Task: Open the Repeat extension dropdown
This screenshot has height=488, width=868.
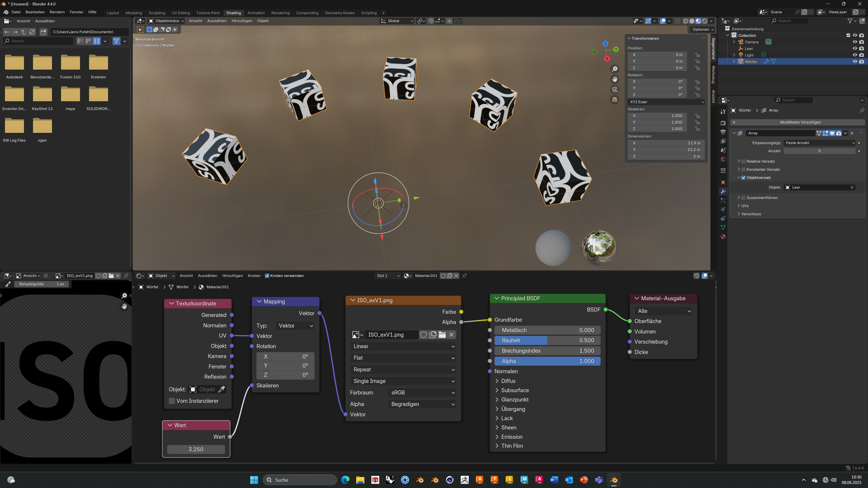Action: (x=403, y=369)
